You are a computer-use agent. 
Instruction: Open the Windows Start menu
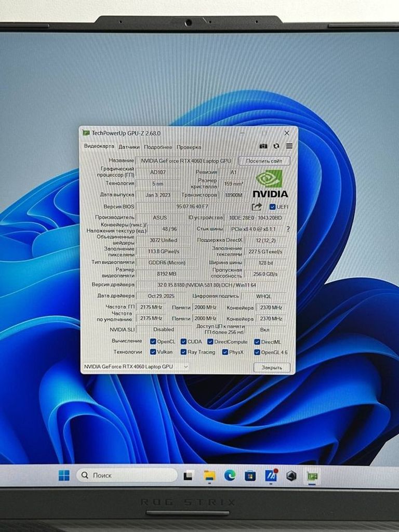64,475
